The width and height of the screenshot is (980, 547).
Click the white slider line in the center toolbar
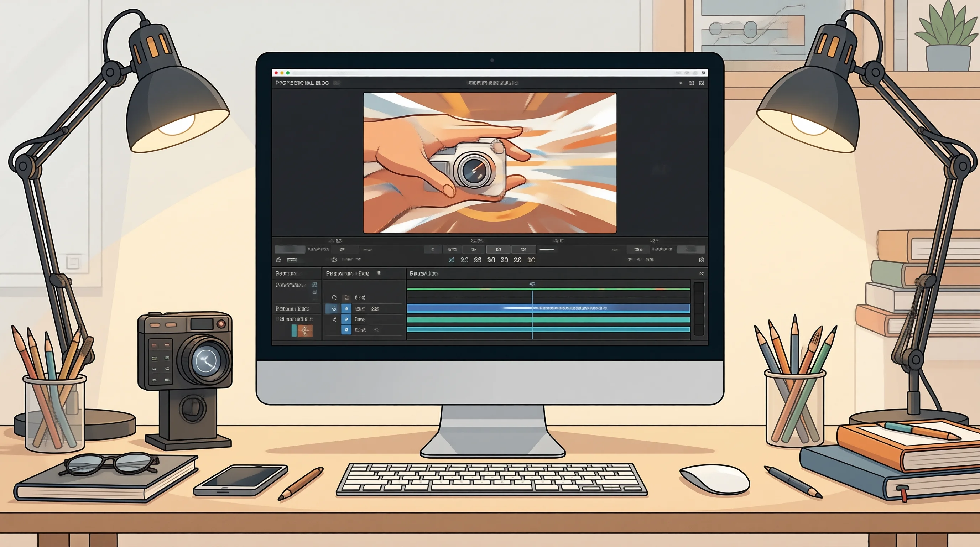pyautogui.click(x=547, y=250)
